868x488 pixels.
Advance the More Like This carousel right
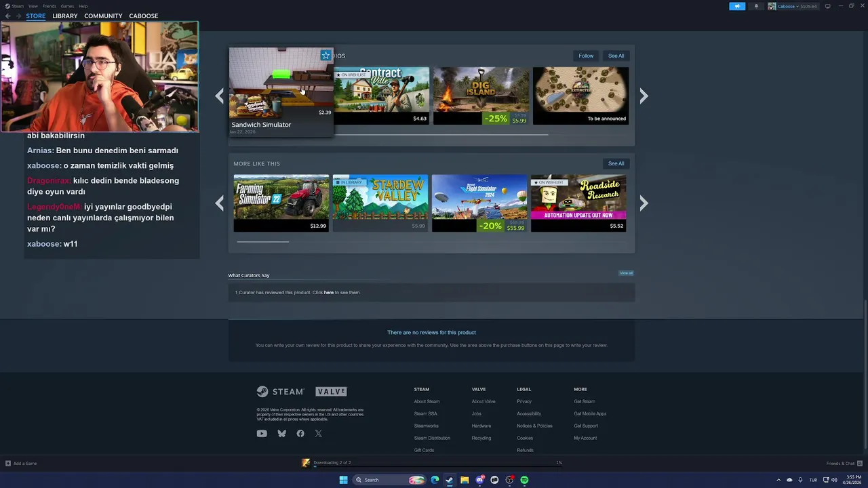coord(644,203)
